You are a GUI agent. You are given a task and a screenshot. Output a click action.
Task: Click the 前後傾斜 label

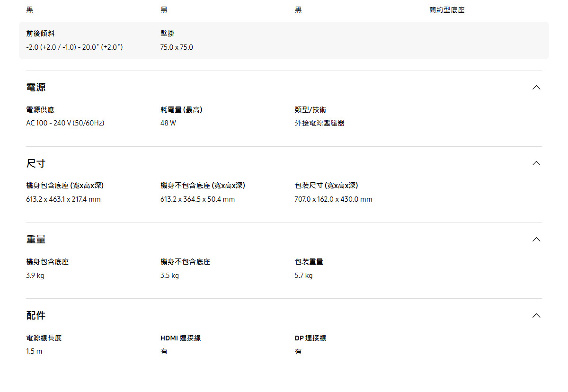tap(40, 34)
